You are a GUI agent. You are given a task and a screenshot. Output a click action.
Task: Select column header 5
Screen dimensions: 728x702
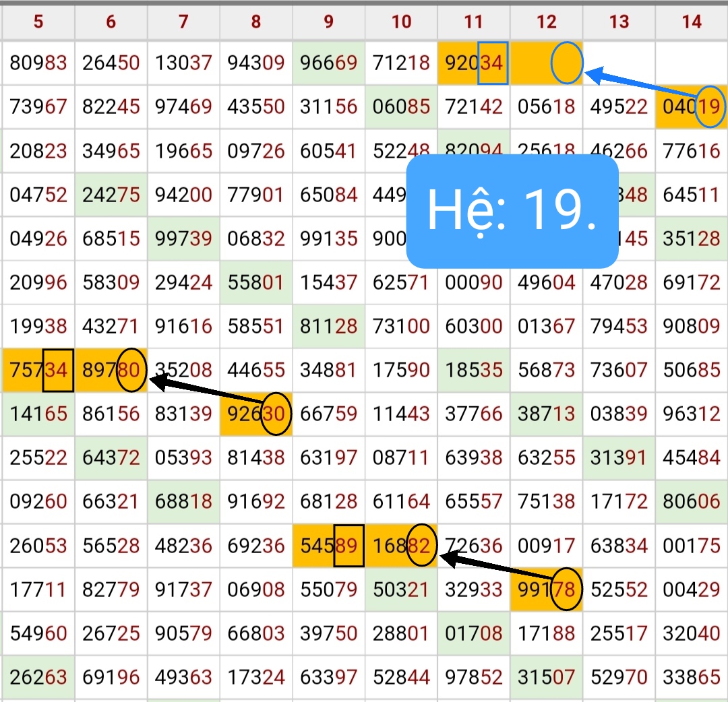[x=38, y=22]
